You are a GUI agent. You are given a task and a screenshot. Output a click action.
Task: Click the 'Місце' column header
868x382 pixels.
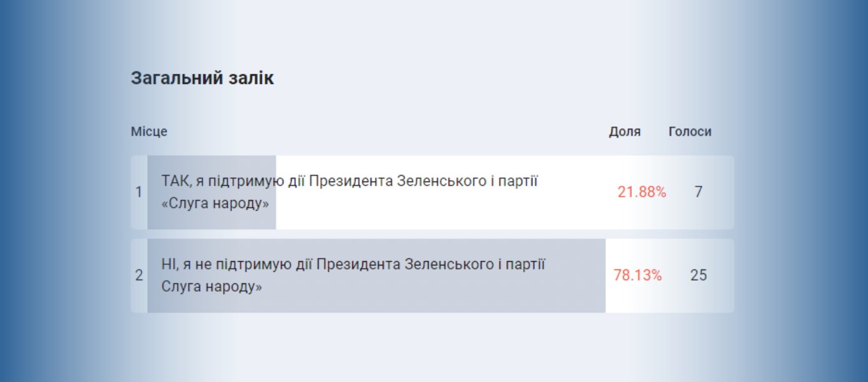pos(149,132)
